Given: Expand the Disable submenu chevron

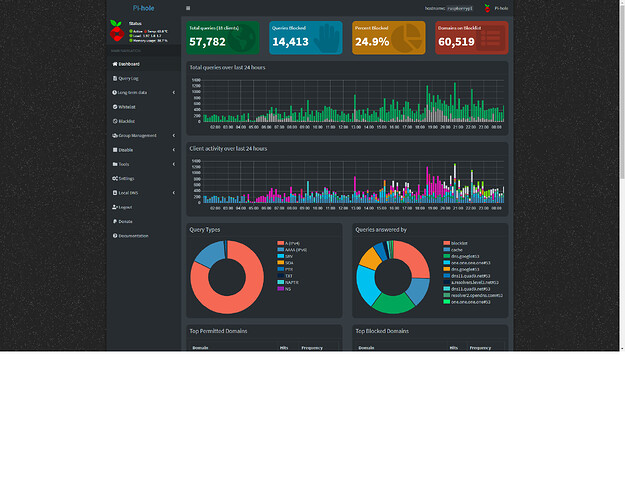Looking at the screenshot, I should click(x=174, y=150).
